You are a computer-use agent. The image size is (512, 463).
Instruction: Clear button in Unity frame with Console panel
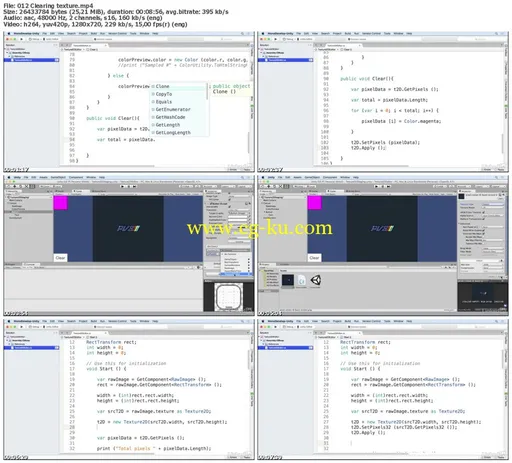60,258
